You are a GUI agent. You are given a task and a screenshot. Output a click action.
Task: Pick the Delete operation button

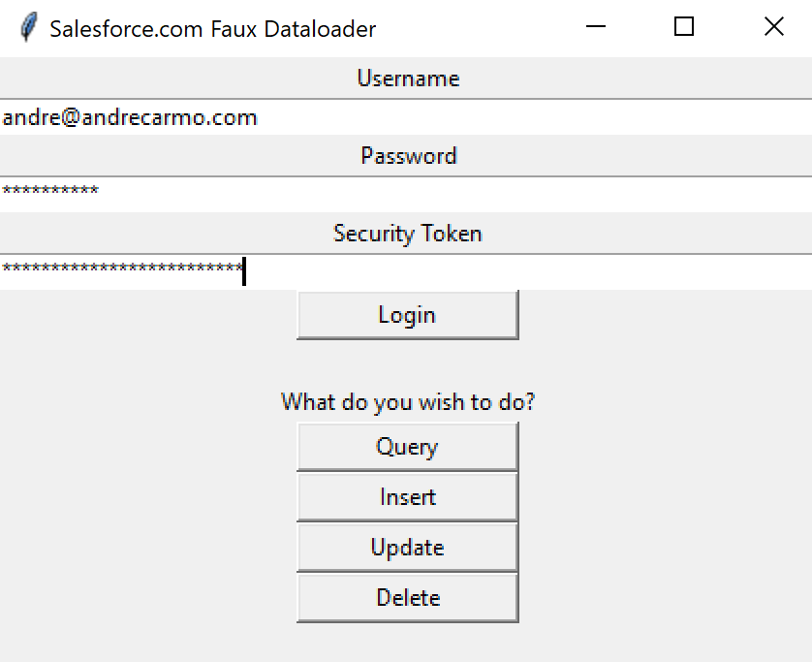tap(407, 598)
